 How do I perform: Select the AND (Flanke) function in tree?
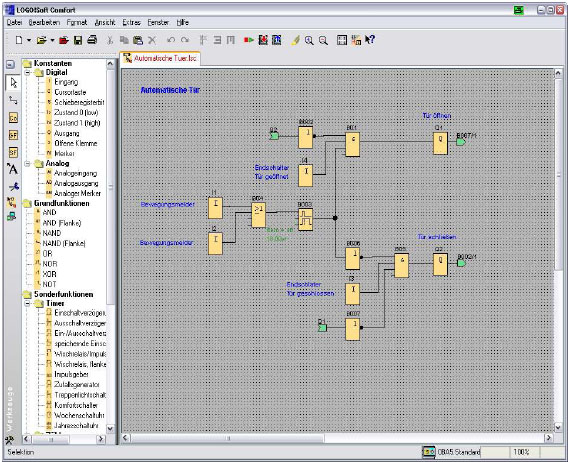[x=61, y=223]
